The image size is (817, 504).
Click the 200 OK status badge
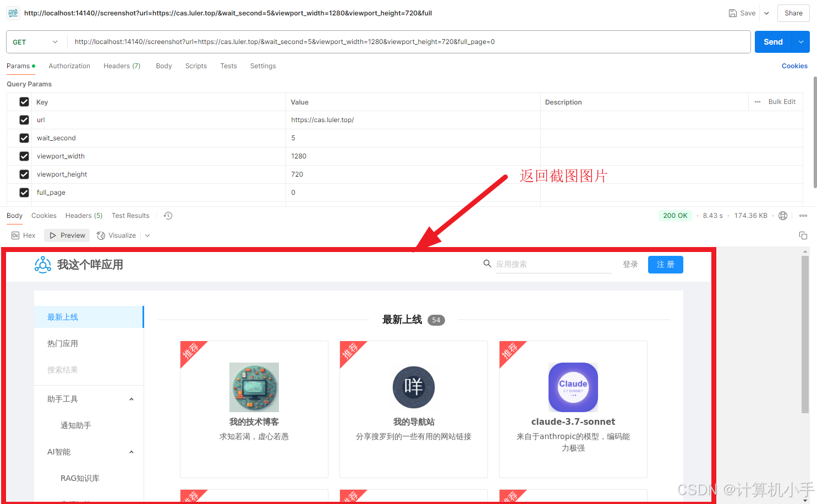(x=675, y=216)
